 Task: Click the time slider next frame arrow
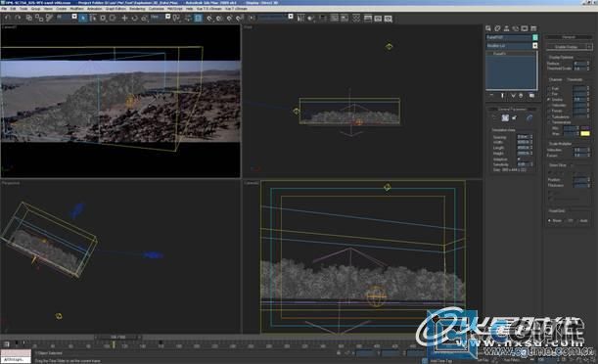(x=140, y=337)
